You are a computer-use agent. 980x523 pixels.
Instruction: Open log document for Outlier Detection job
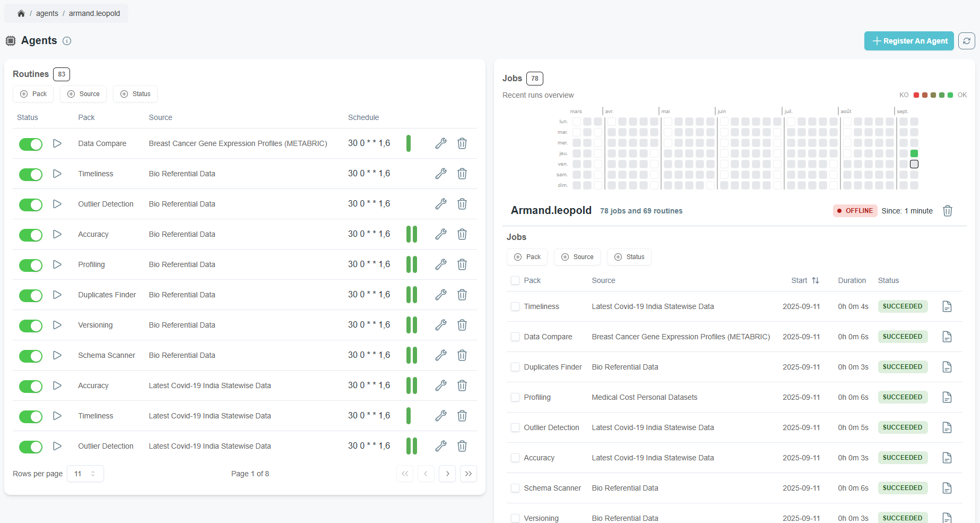tap(947, 427)
